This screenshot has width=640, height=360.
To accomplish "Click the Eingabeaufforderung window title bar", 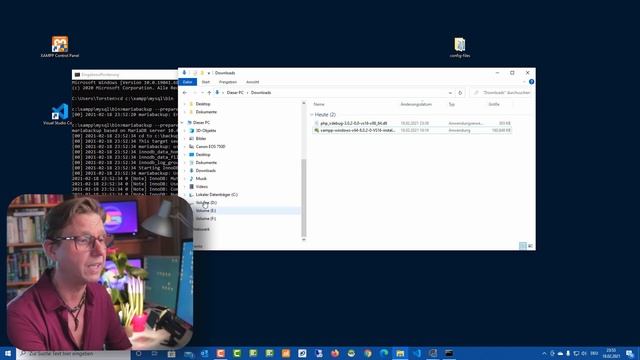I will tap(124, 75).
